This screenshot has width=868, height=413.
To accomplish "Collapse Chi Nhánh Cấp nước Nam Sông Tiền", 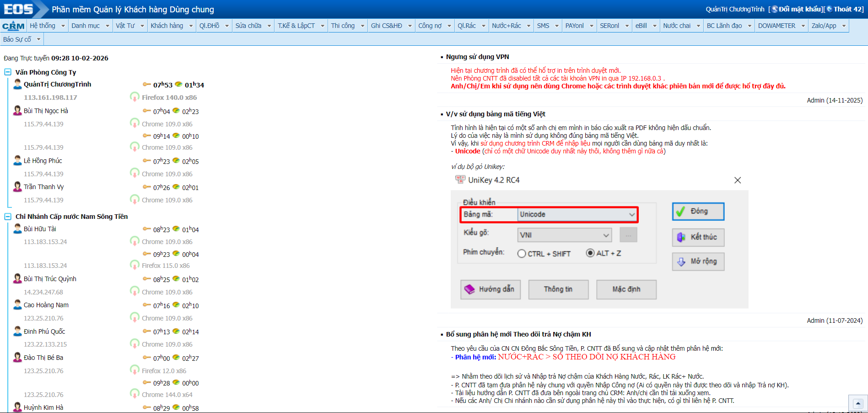I will click(x=8, y=217).
